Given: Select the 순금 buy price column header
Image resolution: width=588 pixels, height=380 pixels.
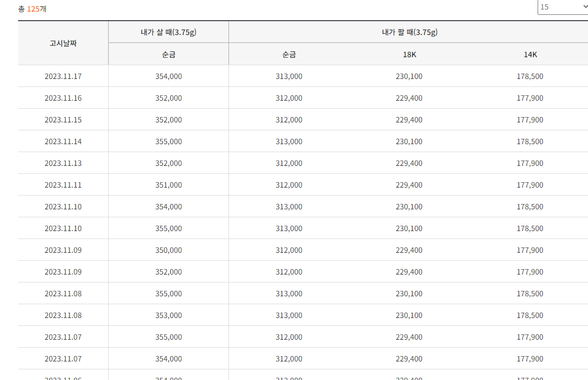Looking at the screenshot, I should (168, 54).
